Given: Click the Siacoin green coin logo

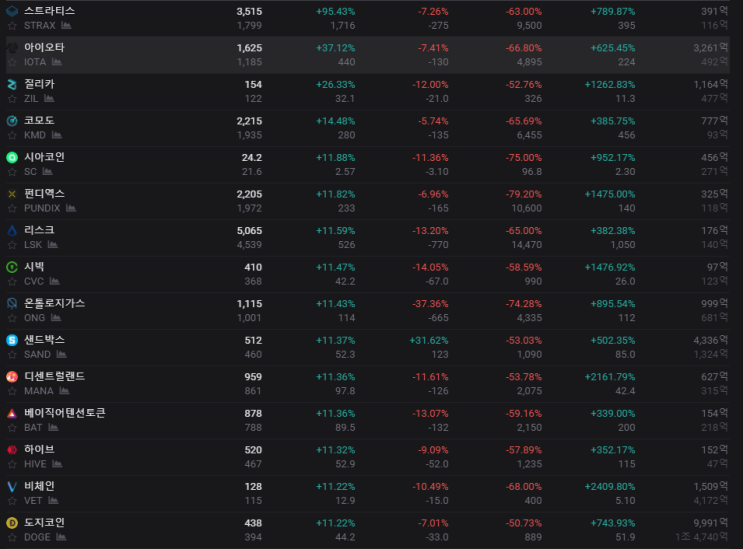Looking at the screenshot, I should pyautogui.click(x=12, y=157).
